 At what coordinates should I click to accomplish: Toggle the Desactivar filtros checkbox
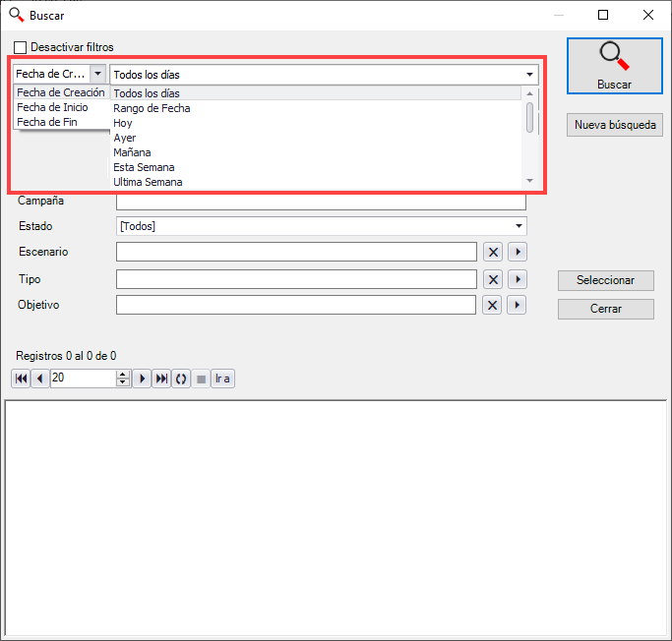point(20,47)
